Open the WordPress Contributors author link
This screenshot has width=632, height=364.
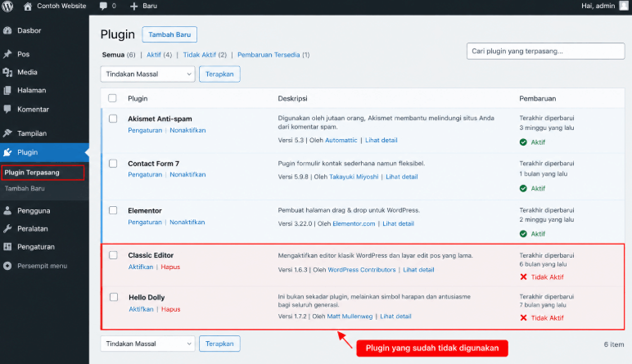(362, 270)
